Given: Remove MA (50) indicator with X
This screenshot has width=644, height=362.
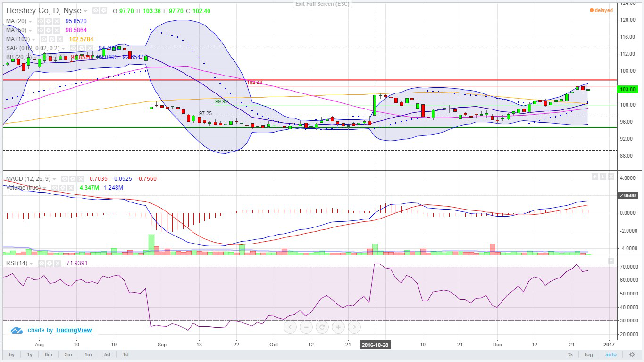Looking at the screenshot, I should [x=57, y=30].
